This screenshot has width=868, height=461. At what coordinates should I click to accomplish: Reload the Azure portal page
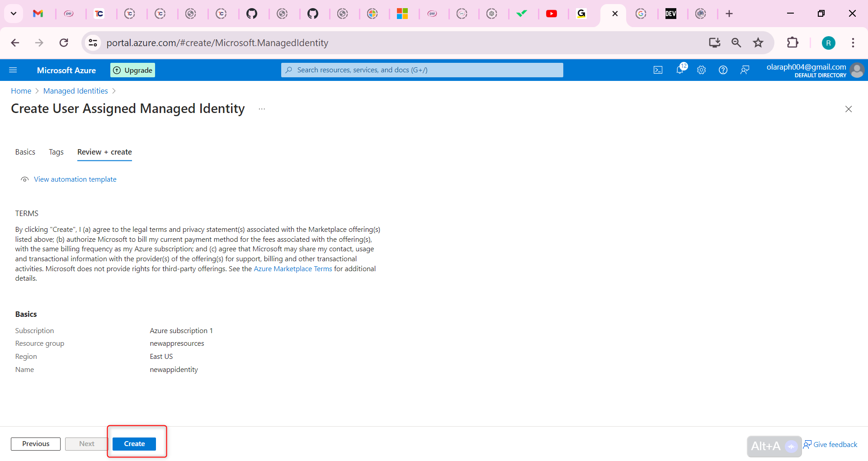pyautogui.click(x=64, y=43)
